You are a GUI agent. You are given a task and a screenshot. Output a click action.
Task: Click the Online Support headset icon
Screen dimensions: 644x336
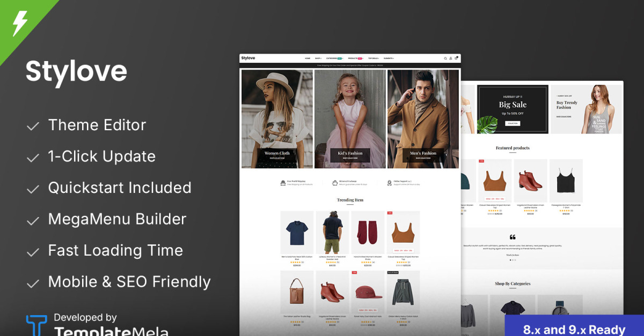coord(390,183)
